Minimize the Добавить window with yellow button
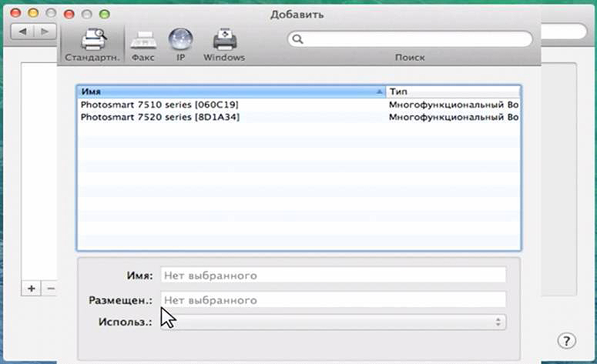597x364 pixels. tap(86, 15)
